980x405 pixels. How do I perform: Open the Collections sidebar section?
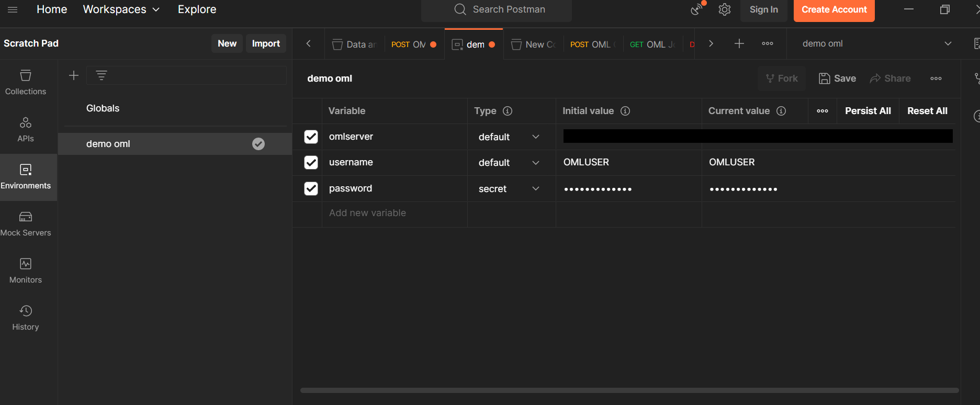tap(26, 83)
